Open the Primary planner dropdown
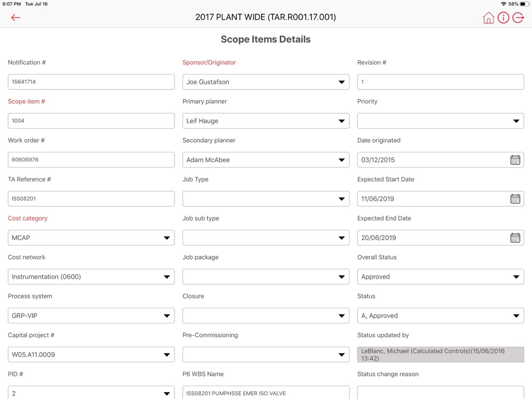Image resolution: width=532 pixels, height=399 pixels. click(265, 121)
